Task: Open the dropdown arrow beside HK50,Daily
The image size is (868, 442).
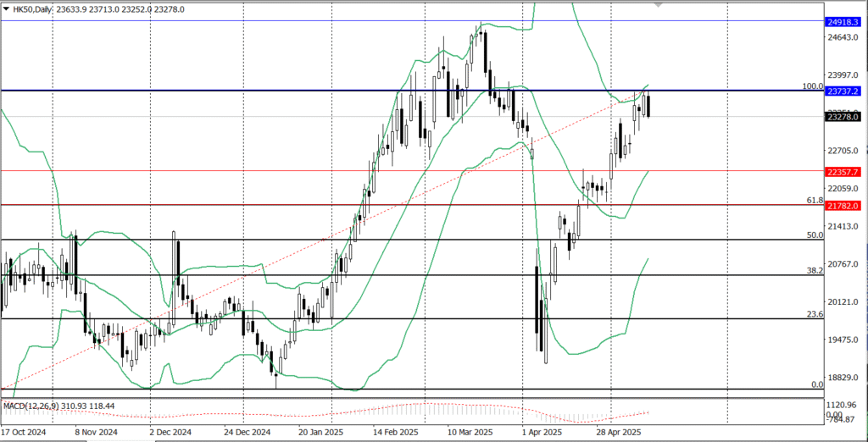Action: (7, 9)
